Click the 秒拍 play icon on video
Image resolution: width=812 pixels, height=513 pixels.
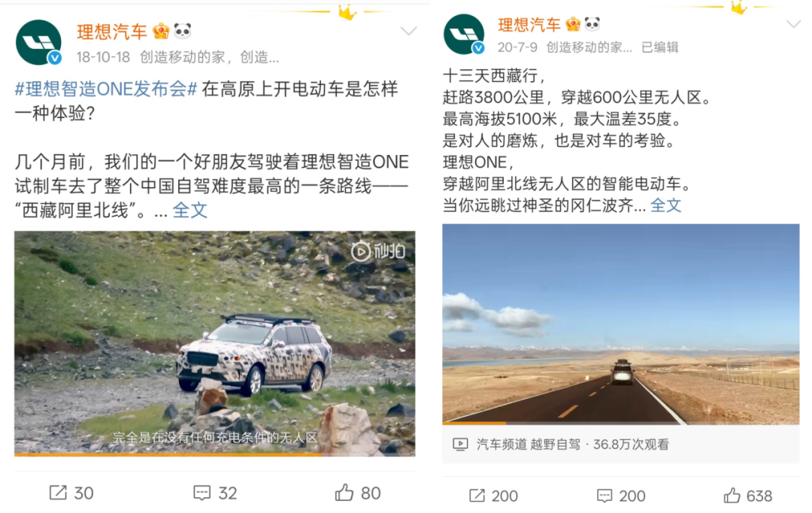point(361,252)
